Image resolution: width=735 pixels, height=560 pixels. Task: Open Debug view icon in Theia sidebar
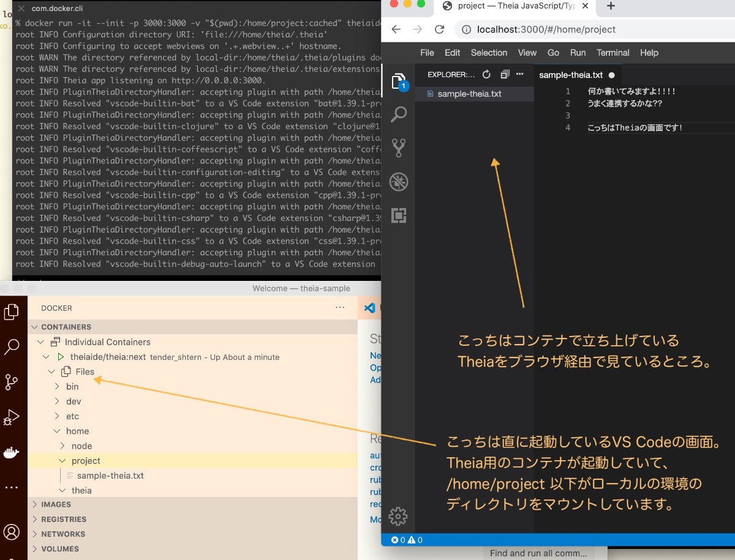pyautogui.click(x=399, y=182)
